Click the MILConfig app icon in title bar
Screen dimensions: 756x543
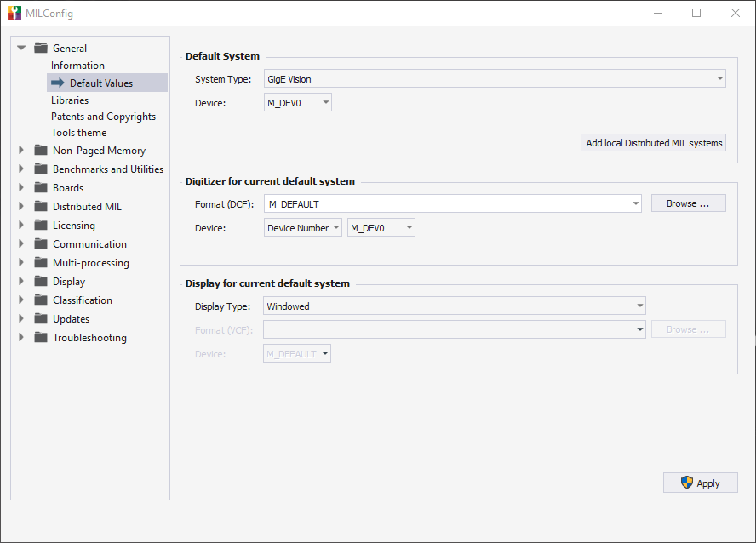point(14,13)
